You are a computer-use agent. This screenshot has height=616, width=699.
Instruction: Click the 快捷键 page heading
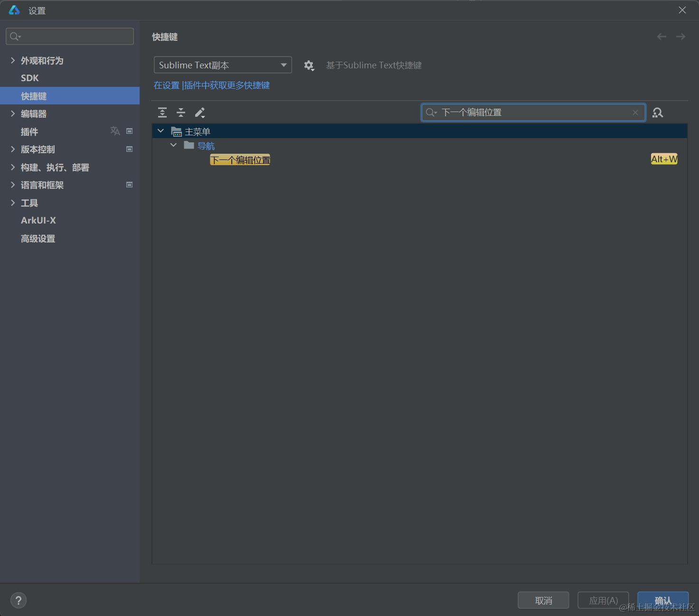165,37
